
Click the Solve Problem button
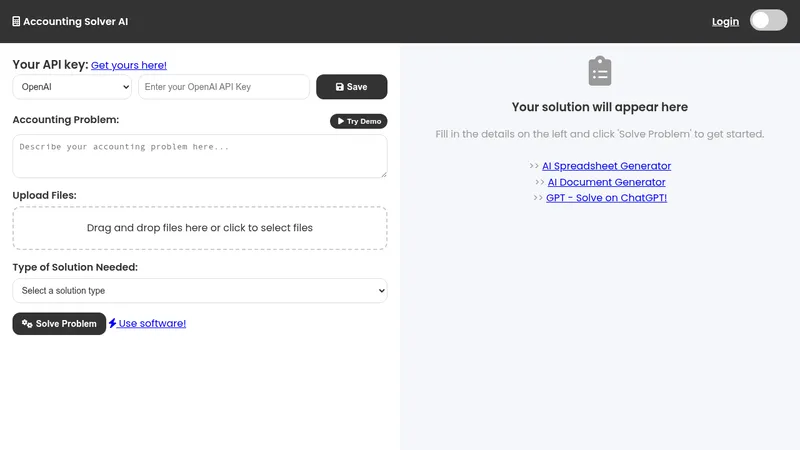[x=59, y=323]
